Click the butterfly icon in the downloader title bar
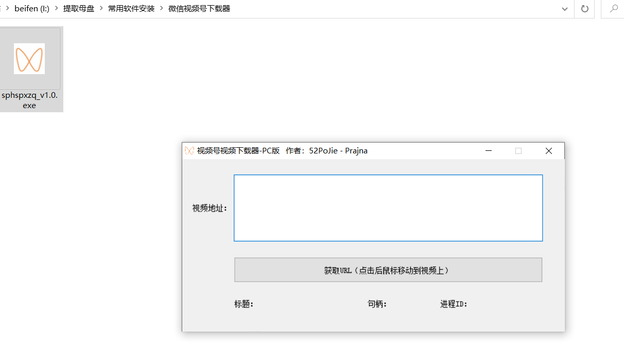This screenshot has width=624, height=364. tap(189, 151)
